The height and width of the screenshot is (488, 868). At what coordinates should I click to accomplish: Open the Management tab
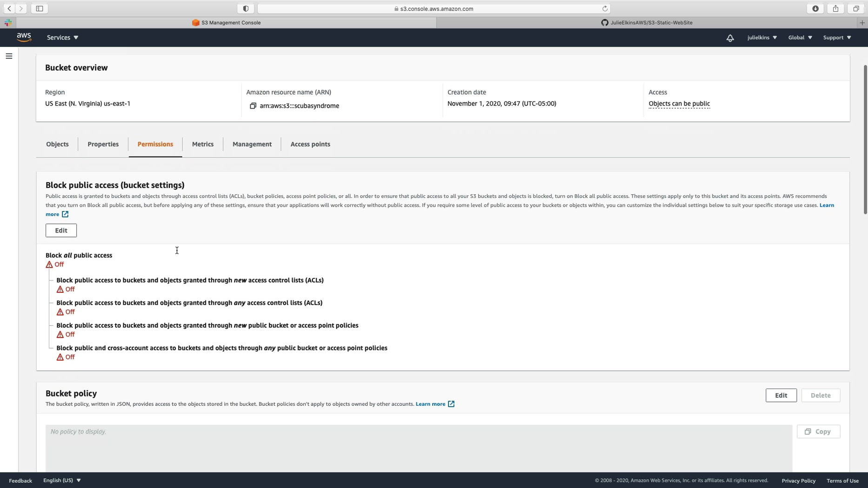252,144
